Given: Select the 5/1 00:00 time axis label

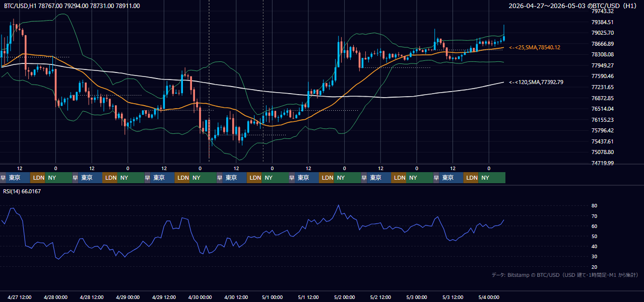Looking at the screenshot, I should [x=272, y=297].
